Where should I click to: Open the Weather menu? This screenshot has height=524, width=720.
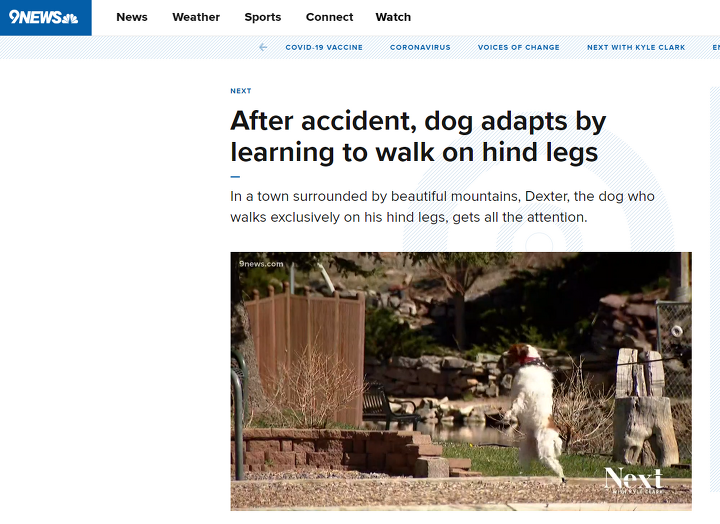196,17
